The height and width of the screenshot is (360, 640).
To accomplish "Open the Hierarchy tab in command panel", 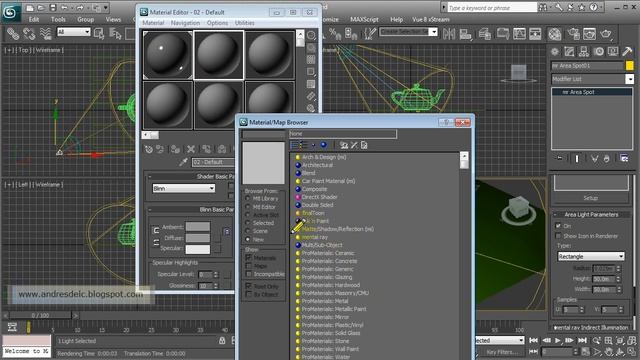I will (x=584, y=51).
